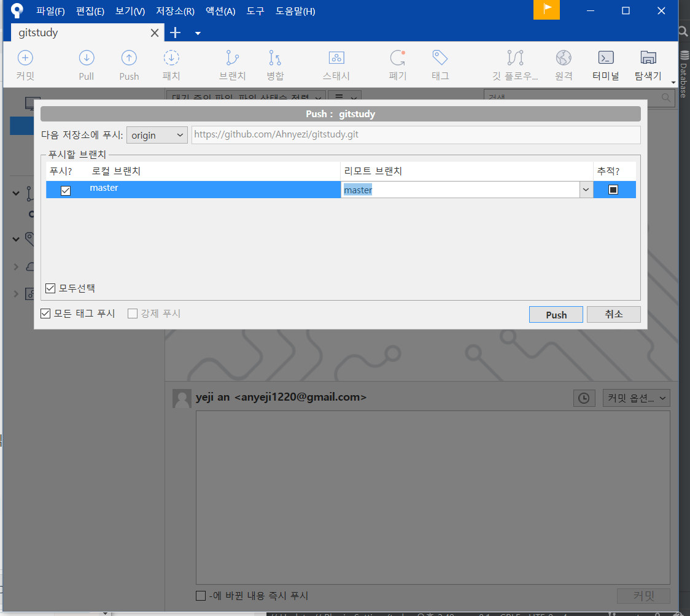Open the 도움말(H) menu
690x616 pixels.
pos(295,11)
